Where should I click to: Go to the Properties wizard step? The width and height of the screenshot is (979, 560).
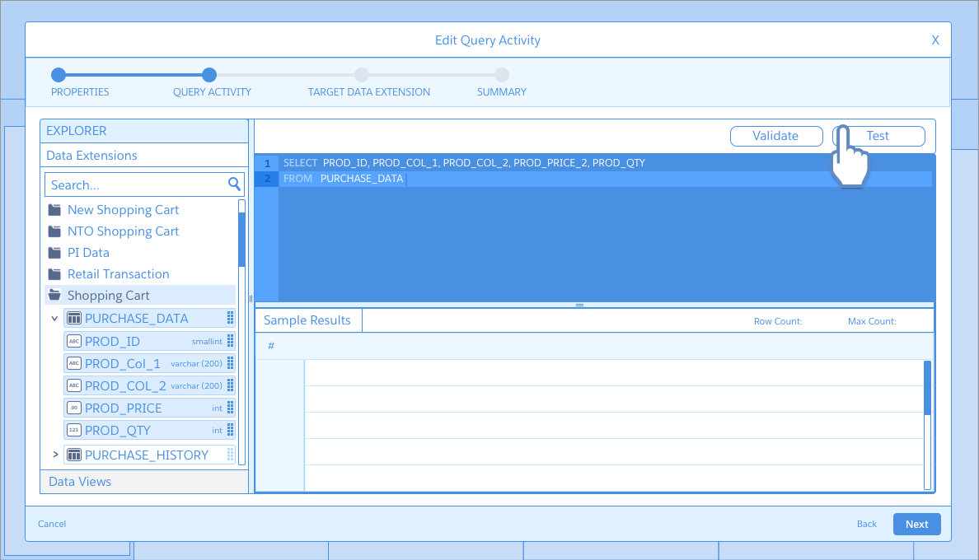tap(59, 75)
